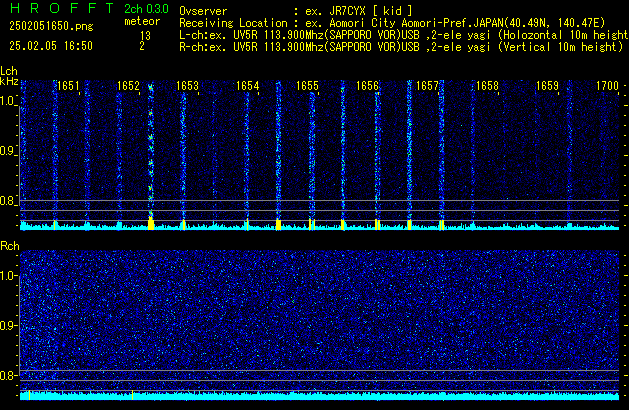
Task: Click the 1651 time marker
Action: point(69,86)
